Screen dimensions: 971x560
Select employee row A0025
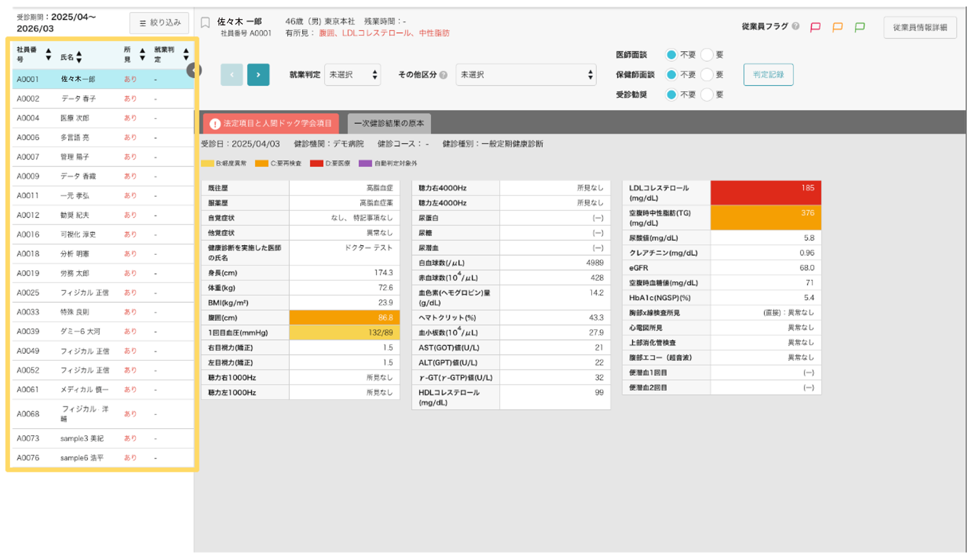pos(103,293)
